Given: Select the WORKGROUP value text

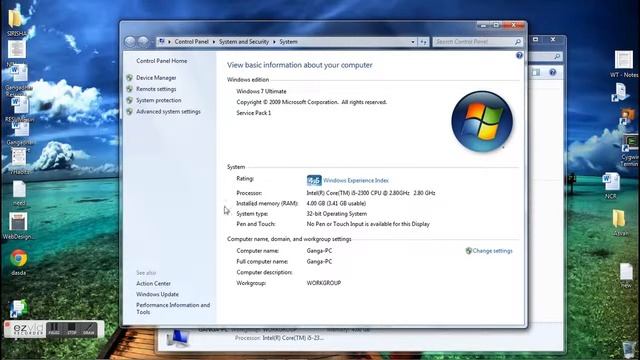Looking at the screenshot, I should coord(324,283).
